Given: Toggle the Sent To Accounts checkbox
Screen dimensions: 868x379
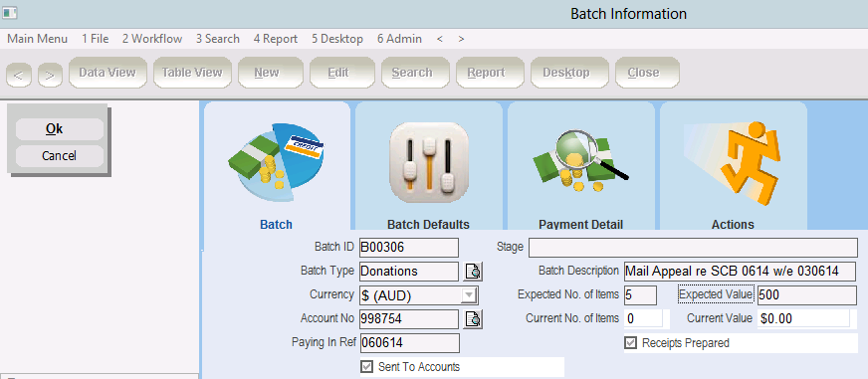Looking at the screenshot, I should [366, 367].
